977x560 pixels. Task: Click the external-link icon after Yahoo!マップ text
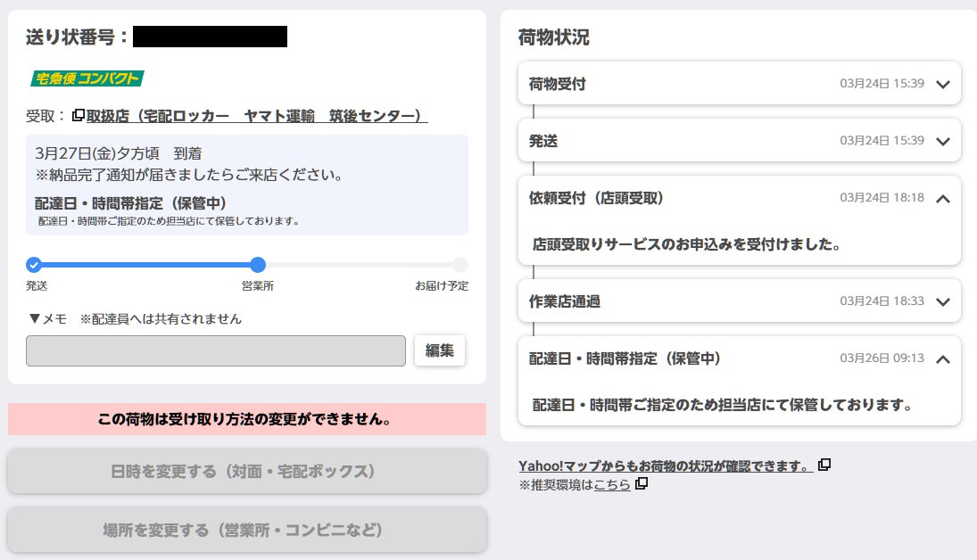pos(824,465)
